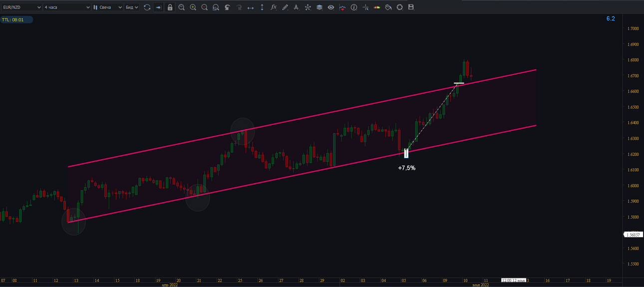Click the vertical scale arrows icon

[262, 7]
